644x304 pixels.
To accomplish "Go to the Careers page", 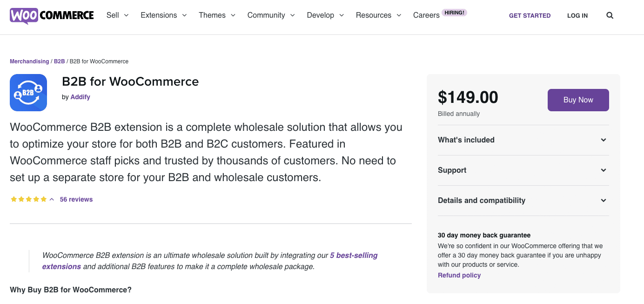I will coord(426,15).
